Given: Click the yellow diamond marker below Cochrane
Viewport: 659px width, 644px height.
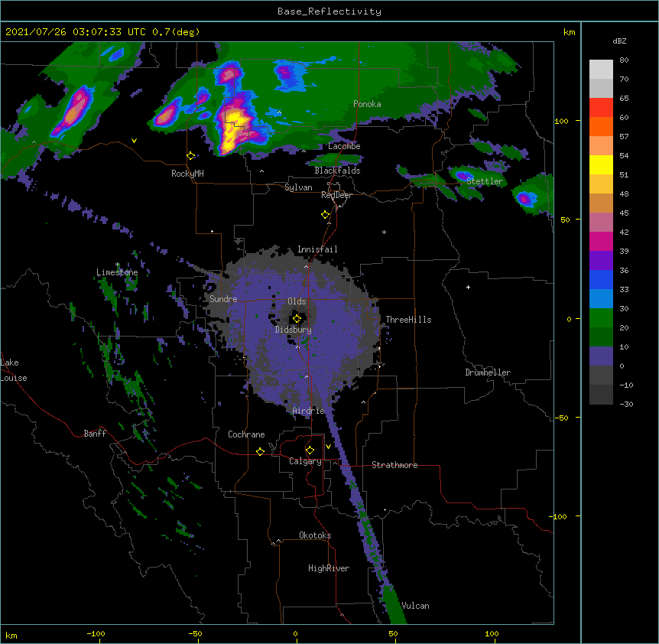Looking at the screenshot, I should point(260,451).
